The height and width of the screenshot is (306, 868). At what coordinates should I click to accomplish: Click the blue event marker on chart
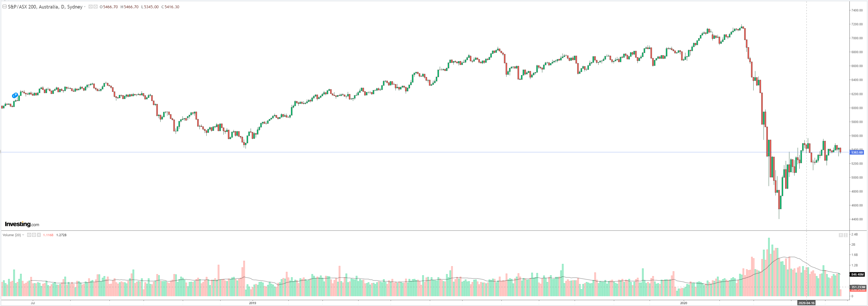point(15,96)
